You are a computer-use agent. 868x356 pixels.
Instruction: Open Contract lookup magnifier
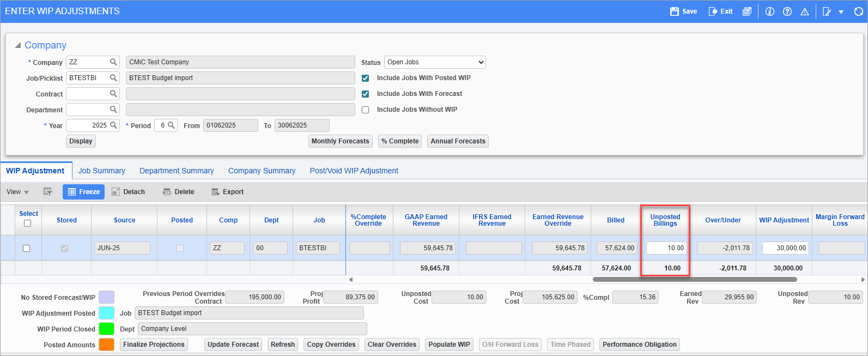click(113, 94)
